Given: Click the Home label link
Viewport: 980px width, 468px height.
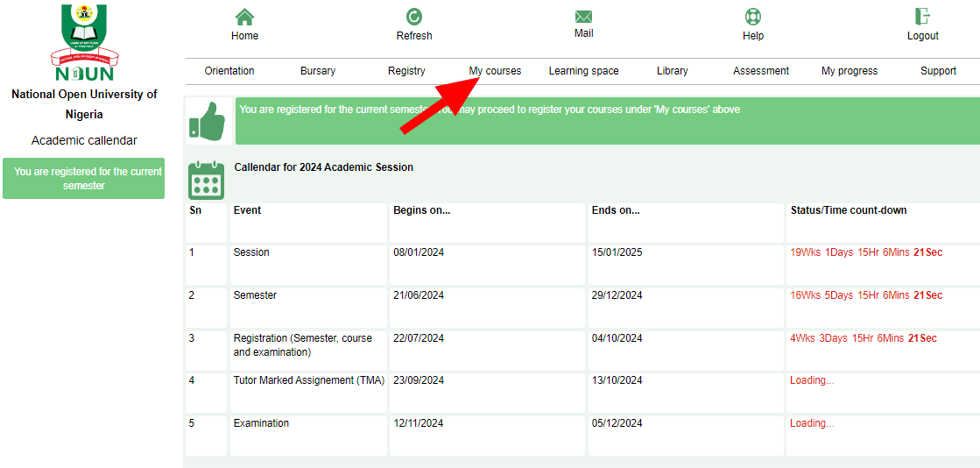Looking at the screenshot, I should (x=244, y=36).
